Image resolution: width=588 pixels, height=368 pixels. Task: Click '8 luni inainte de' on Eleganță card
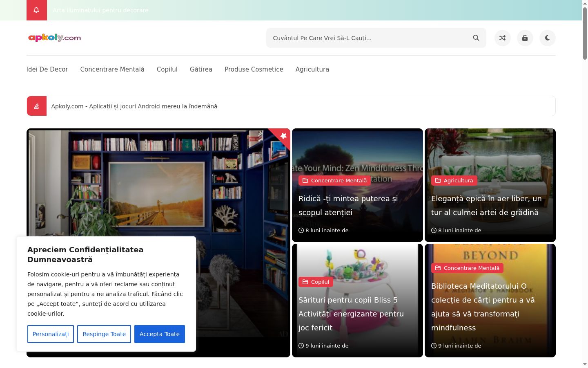pos(456,231)
